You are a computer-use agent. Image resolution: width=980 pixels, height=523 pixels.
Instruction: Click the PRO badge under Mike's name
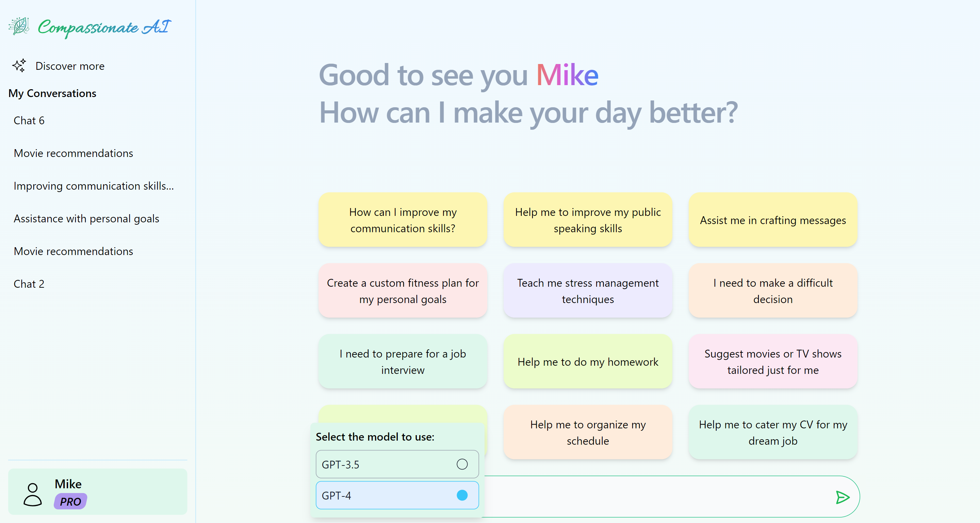point(70,501)
